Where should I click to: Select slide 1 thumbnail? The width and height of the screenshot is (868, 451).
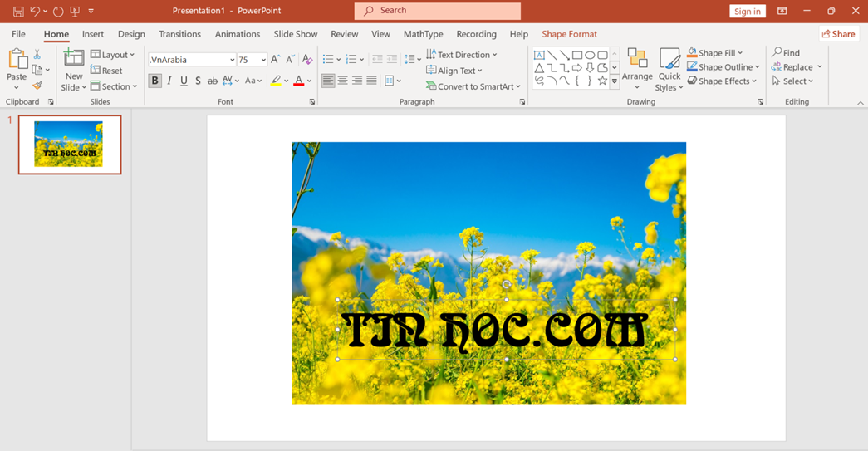[x=70, y=145]
